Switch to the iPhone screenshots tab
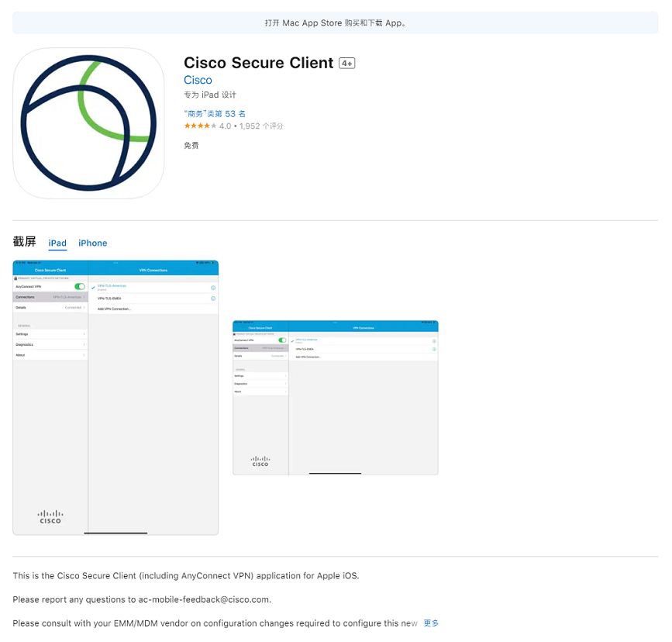672x642 pixels. tap(92, 243)
